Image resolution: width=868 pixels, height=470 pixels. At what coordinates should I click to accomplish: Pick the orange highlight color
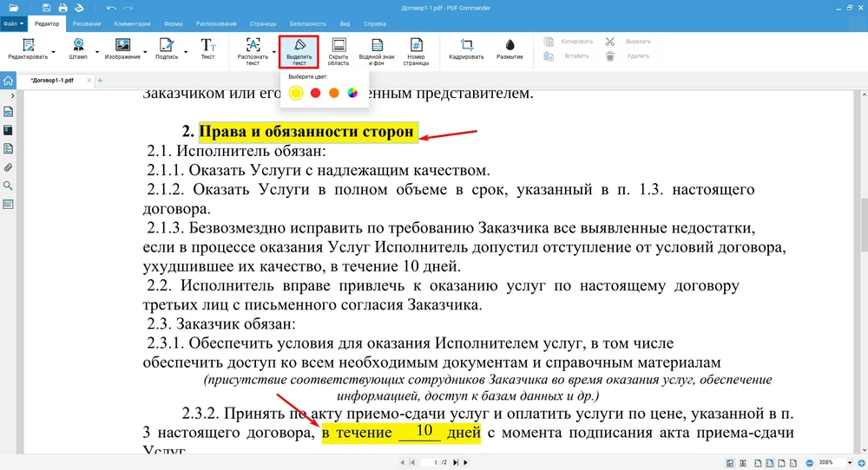point(334,93)
